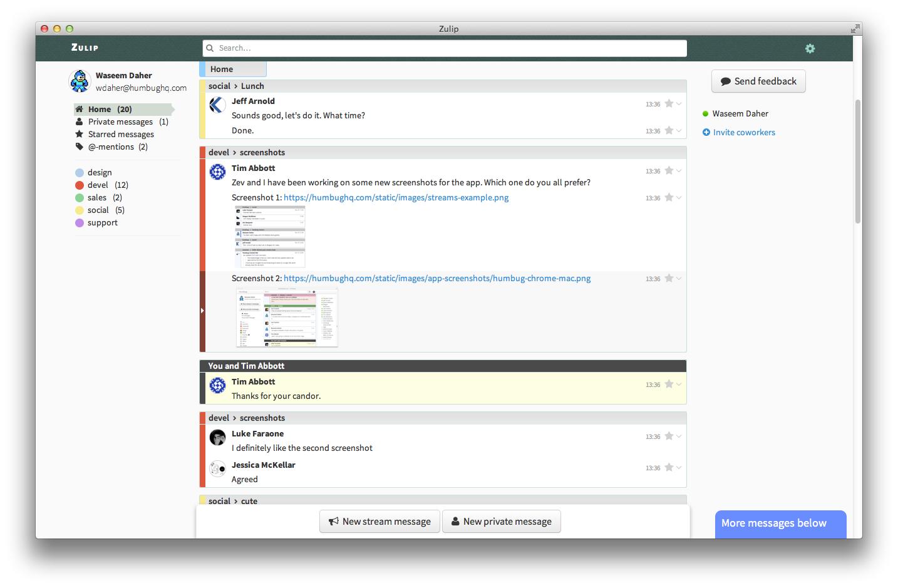This screenshot has height=588, width=898.
Task: Click the green presence dot beside Waseem Daher
Action: coord(706,114)
